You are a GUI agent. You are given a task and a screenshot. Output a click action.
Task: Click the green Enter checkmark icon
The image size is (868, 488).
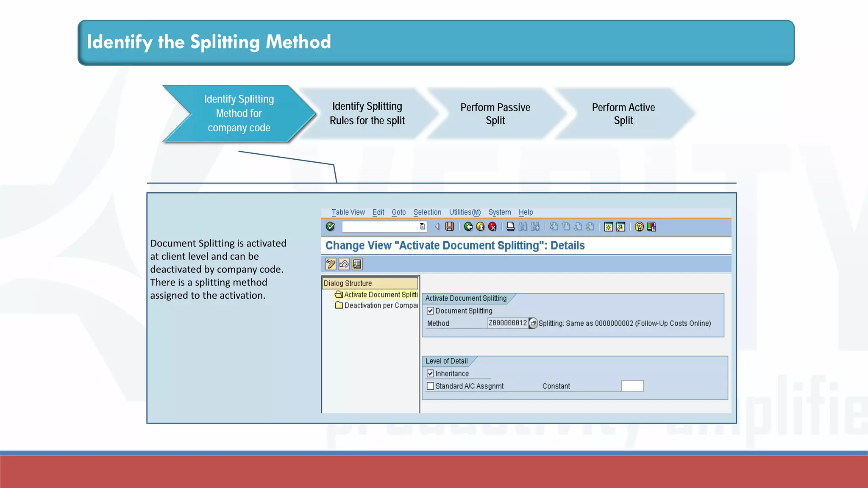(x=331, y=227)
